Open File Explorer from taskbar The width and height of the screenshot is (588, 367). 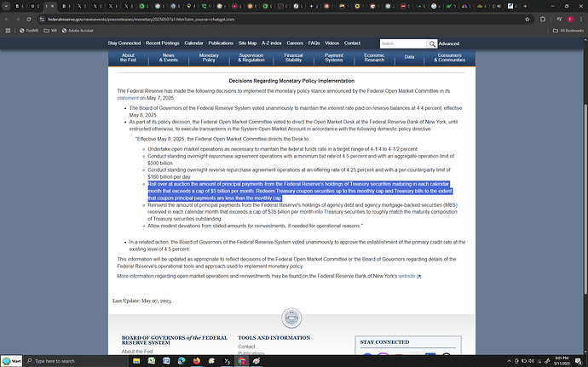point(136,361)
